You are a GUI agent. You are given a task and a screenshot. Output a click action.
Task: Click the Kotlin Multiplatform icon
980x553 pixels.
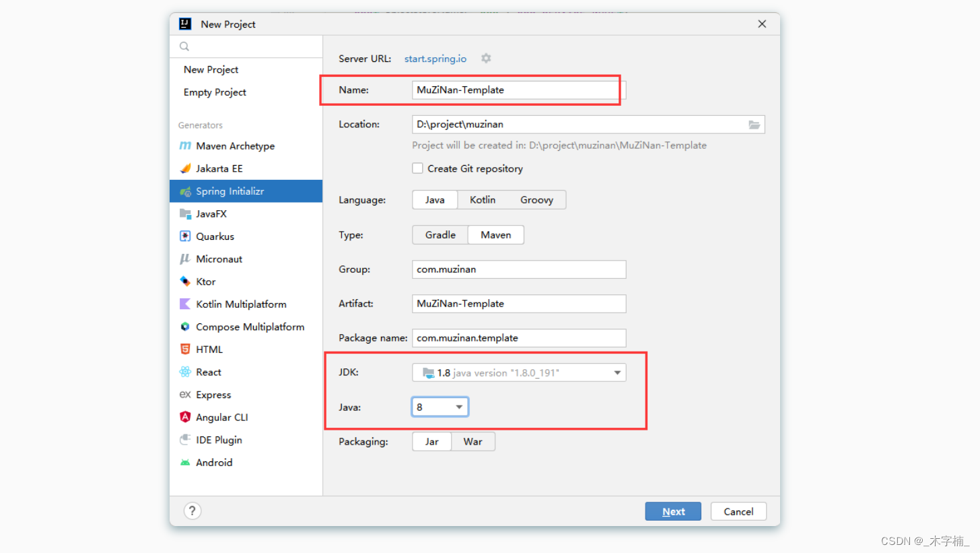tap(185, 304)
